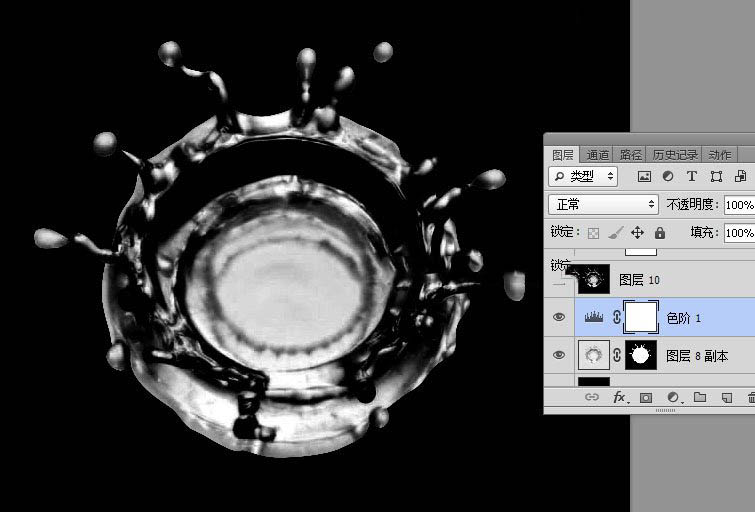Image resolution: width=755 pixels, height=512 pixels.
Task: Add a layer mask
Action: point(646,398)
